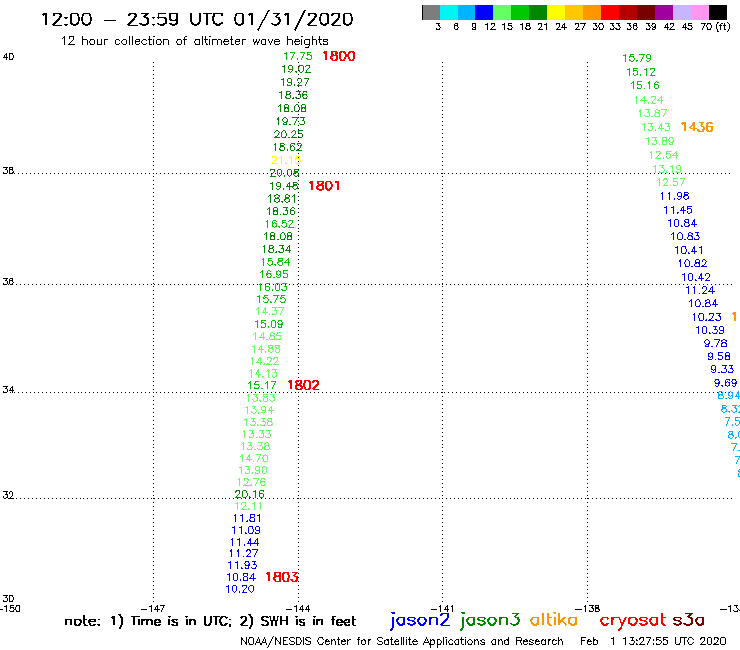Select the altika satellite legend label

pos(554,619)
